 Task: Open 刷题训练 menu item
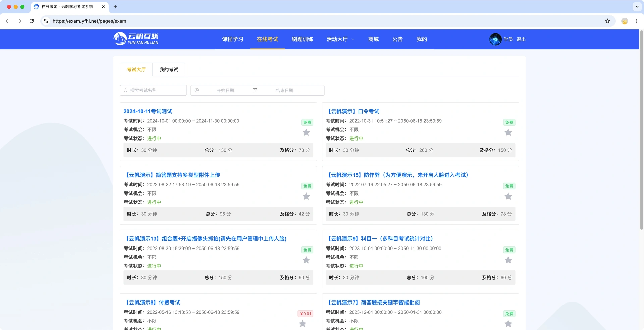(x=302, y=39)
